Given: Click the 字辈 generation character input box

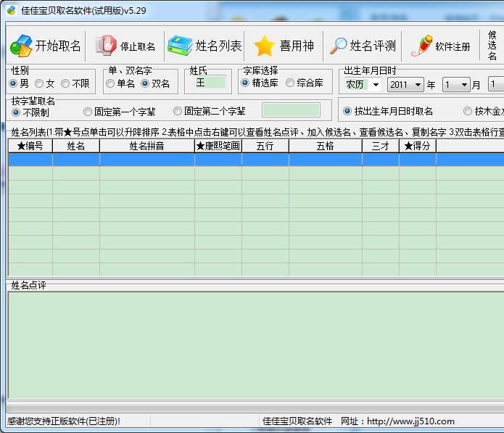Looking at the screenshot, I should [x=290, y=110].
